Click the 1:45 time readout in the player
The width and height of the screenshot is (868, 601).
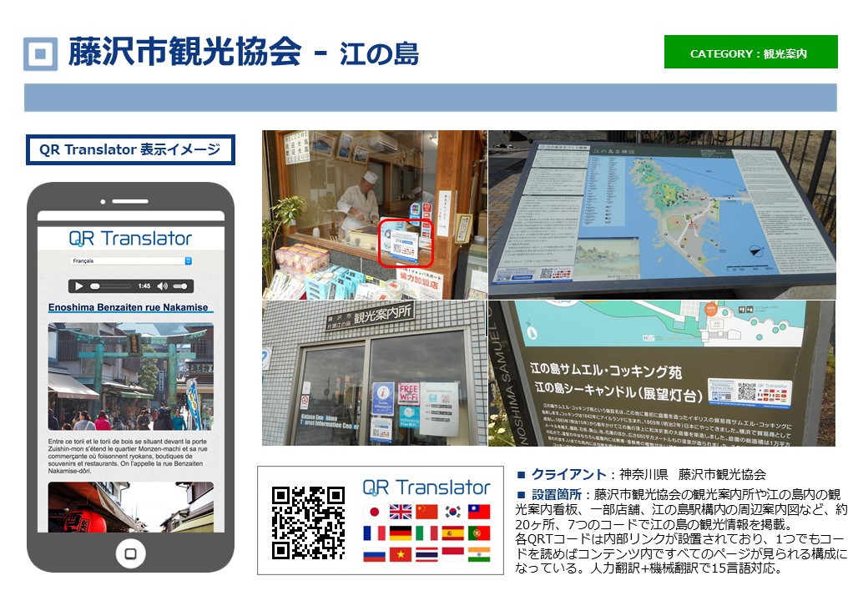tap(144, 286)
